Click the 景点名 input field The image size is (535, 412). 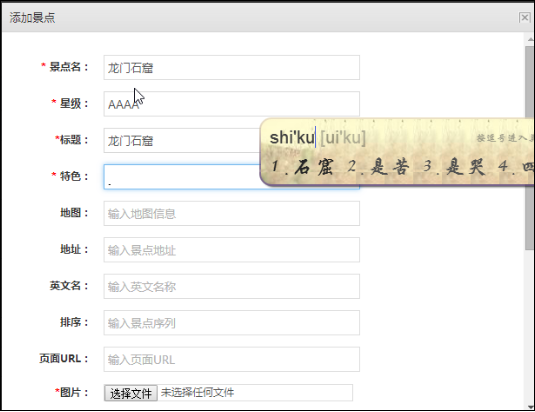232,68
